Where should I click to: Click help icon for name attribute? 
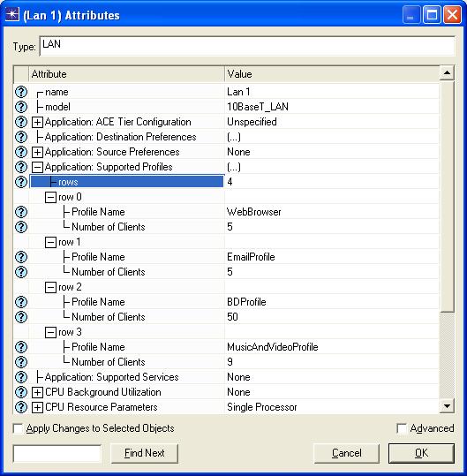point(21,92)
